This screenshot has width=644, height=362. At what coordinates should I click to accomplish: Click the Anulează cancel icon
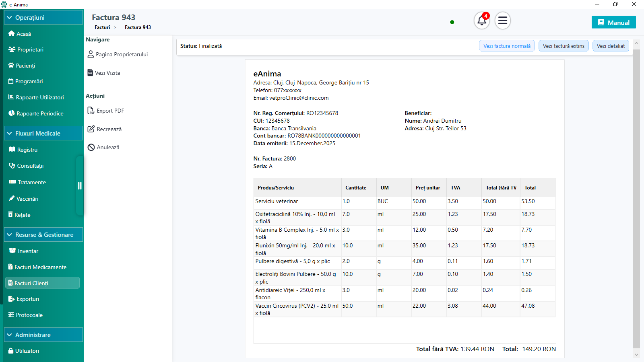91,147
